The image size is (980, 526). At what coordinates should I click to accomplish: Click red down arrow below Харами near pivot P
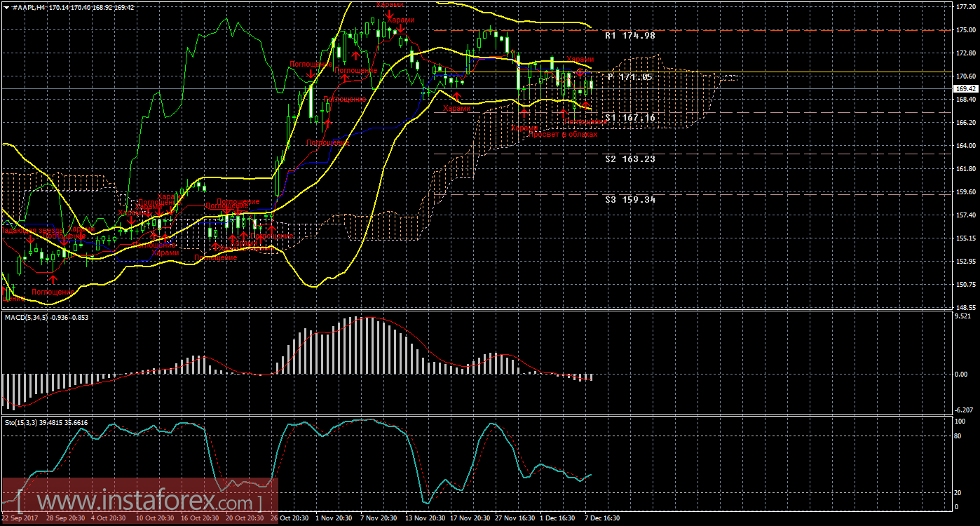tap(580, 72)
